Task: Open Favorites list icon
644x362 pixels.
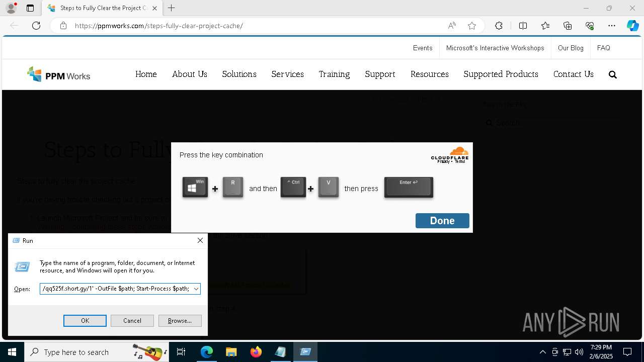Action: (545, 26)
